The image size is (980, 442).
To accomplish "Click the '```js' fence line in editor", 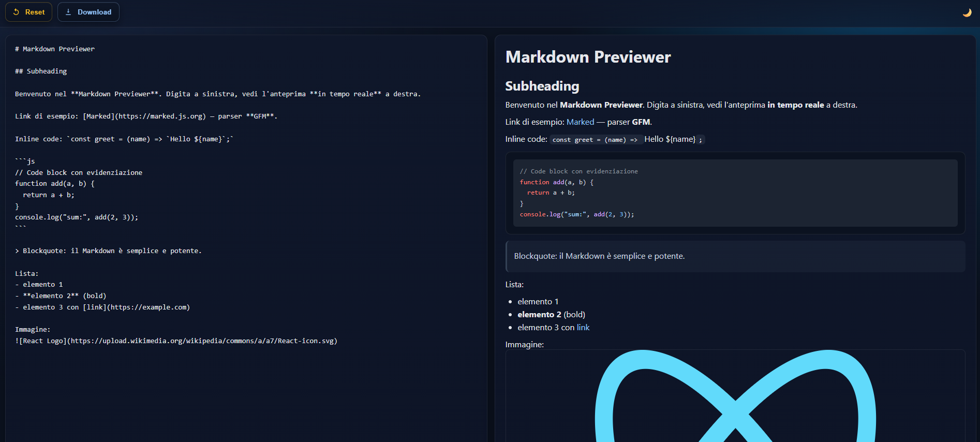I will tap(25, 161).
